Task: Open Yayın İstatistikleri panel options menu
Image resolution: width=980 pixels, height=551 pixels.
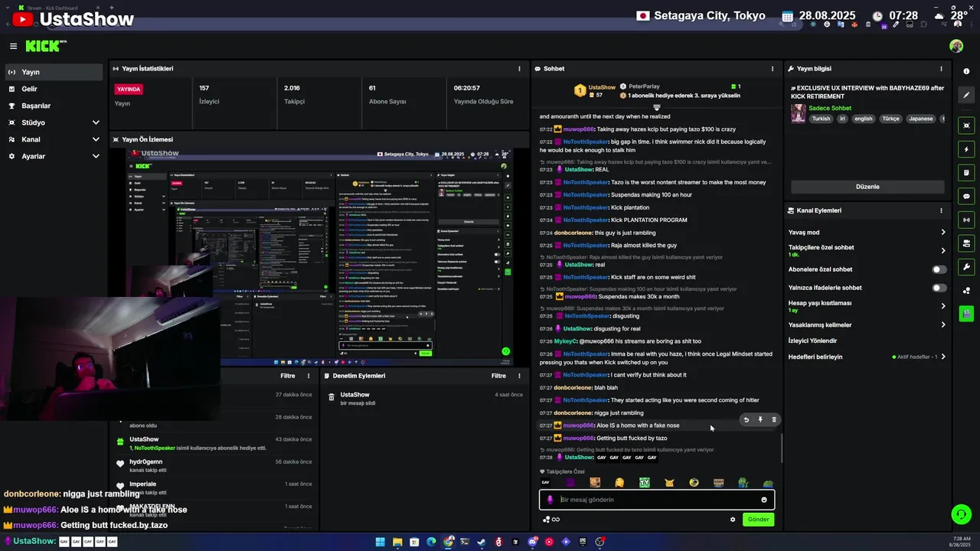Action: (x=519, y=69)
